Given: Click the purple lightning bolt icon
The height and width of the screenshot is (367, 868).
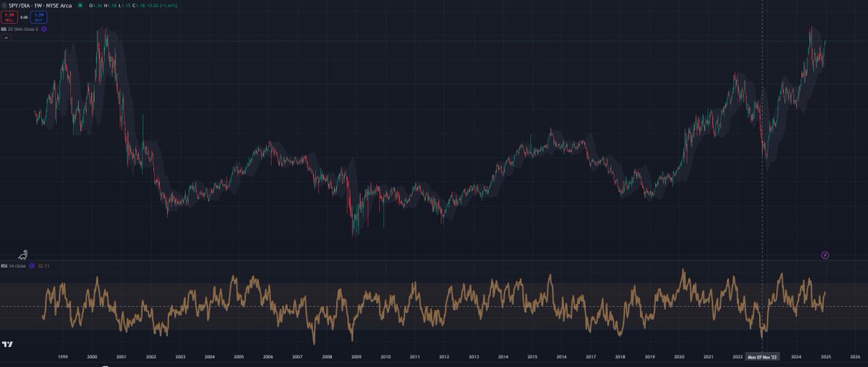Looking at the screenshot, I should coord(825,254).
